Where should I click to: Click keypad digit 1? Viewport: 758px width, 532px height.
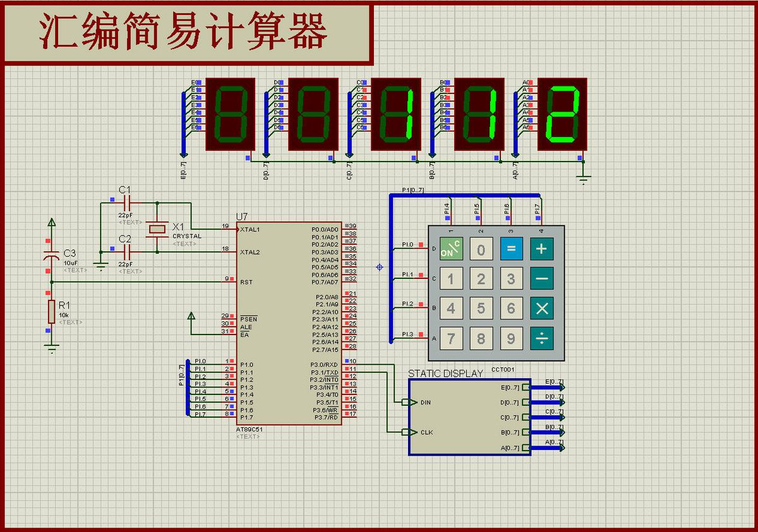point(451,278)
